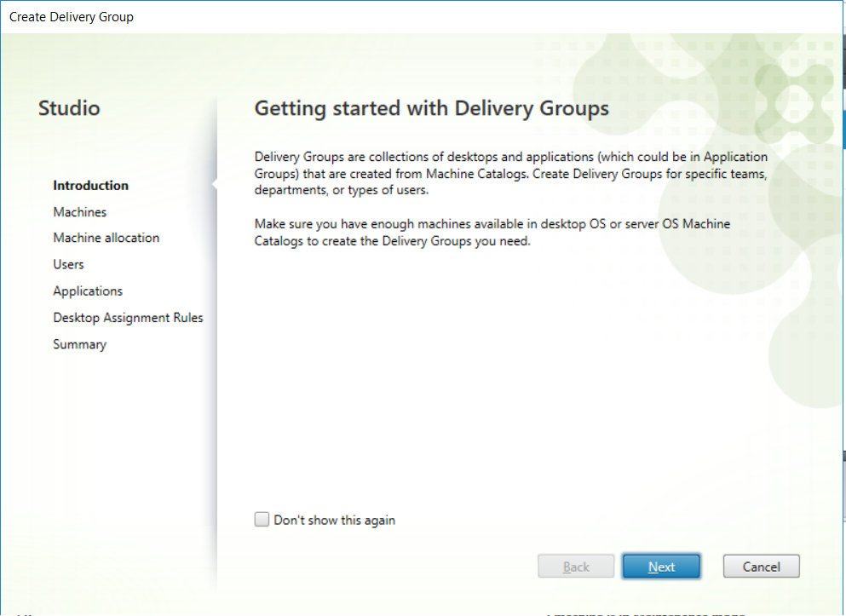Check the Don't show this again box
This screenshot has width=846, height=616.
coord(262,520)
